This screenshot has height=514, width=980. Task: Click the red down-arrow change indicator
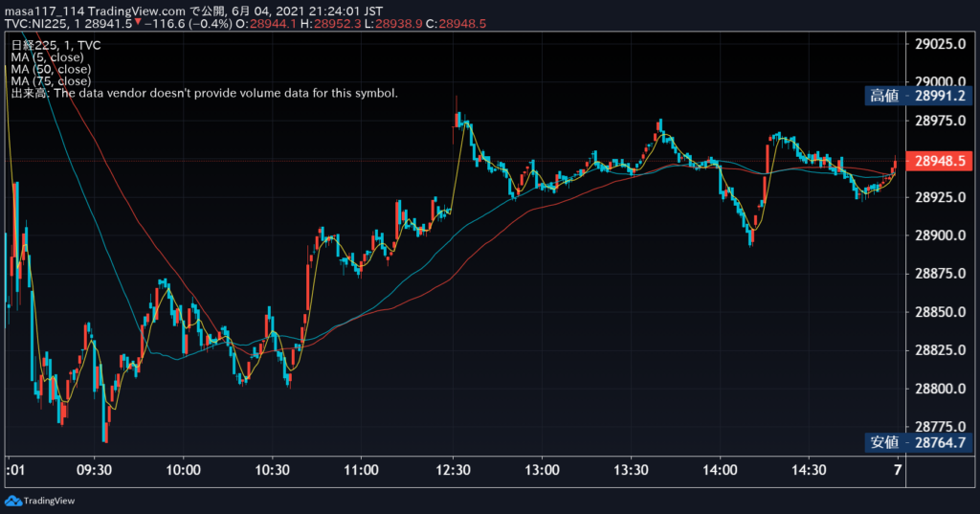coord(138,23)
